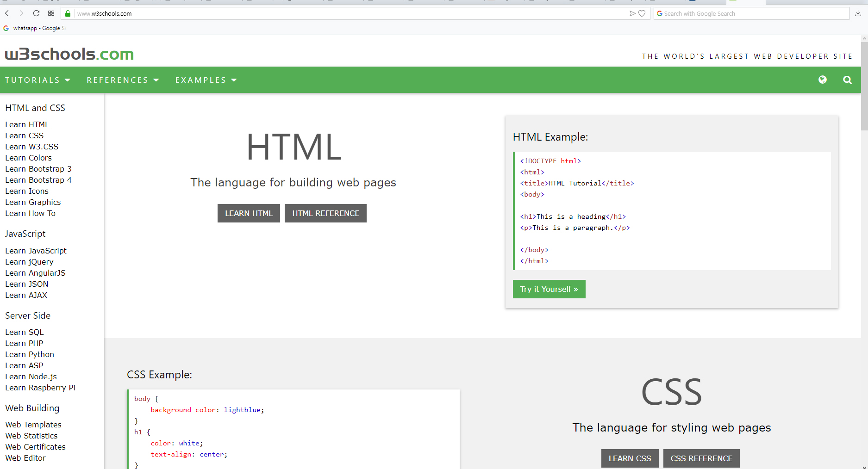The width and height of the screenshot is (868, 469).
Task: Open Learn Bootstrap 3
Action: point(38,169)
